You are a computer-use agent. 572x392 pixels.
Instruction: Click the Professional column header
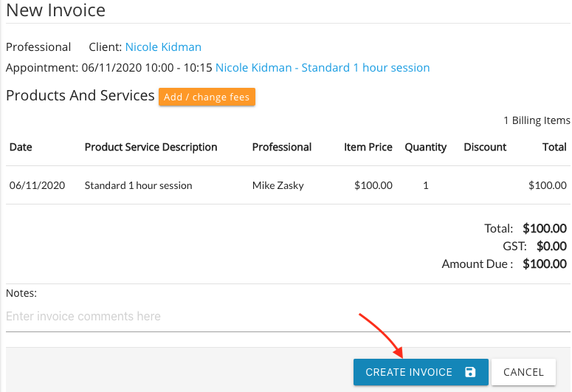pos(282,147)
